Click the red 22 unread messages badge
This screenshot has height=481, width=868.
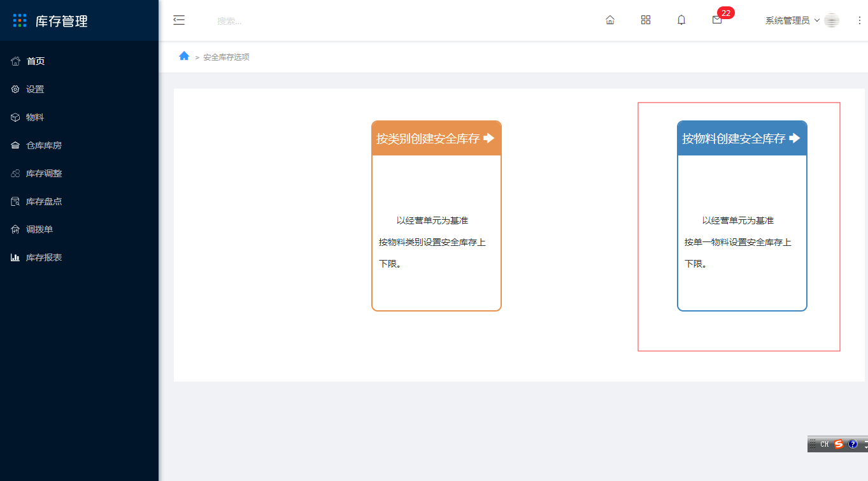pos(726,13)
